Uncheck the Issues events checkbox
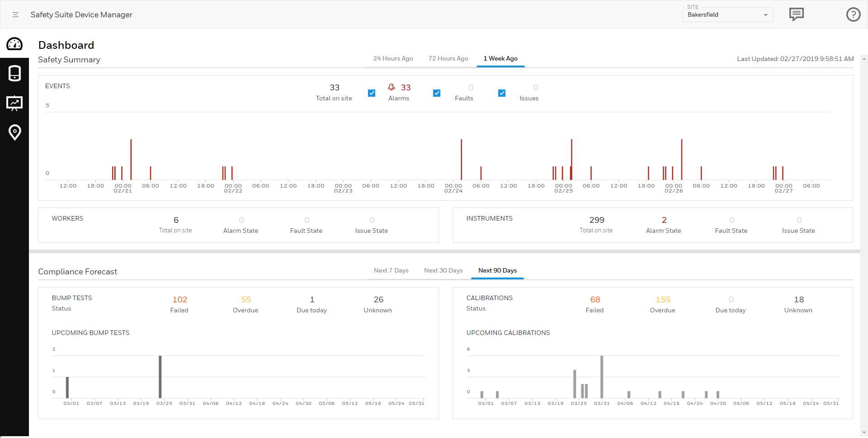The image size is (868, 438). (x=502, y=93)
